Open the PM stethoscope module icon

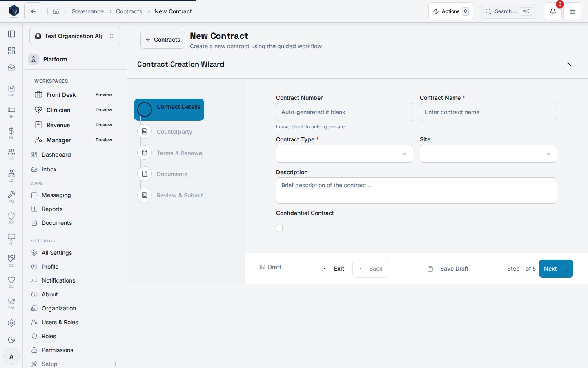pos(11,303)
